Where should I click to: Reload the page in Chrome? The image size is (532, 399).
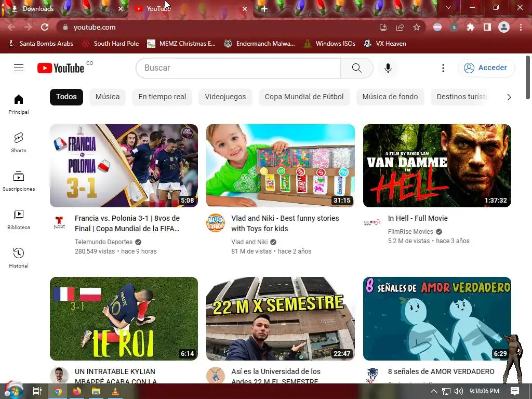pos(45,27)
